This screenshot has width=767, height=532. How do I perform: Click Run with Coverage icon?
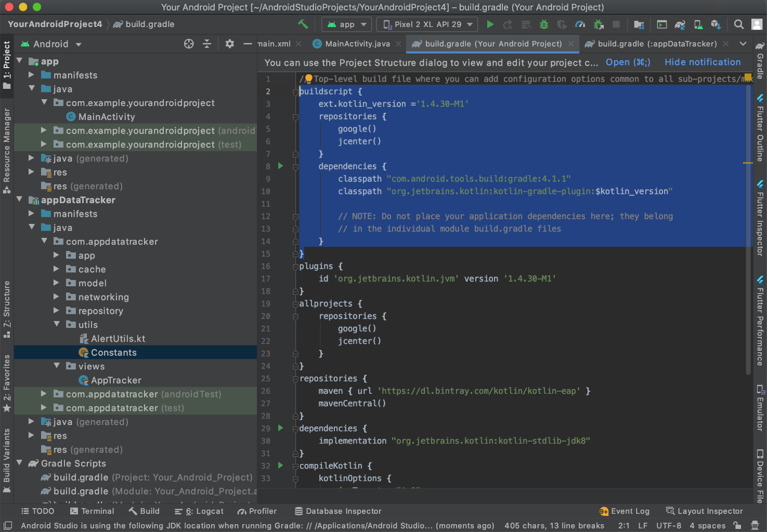pyautogui.click(x=562, y=24)
